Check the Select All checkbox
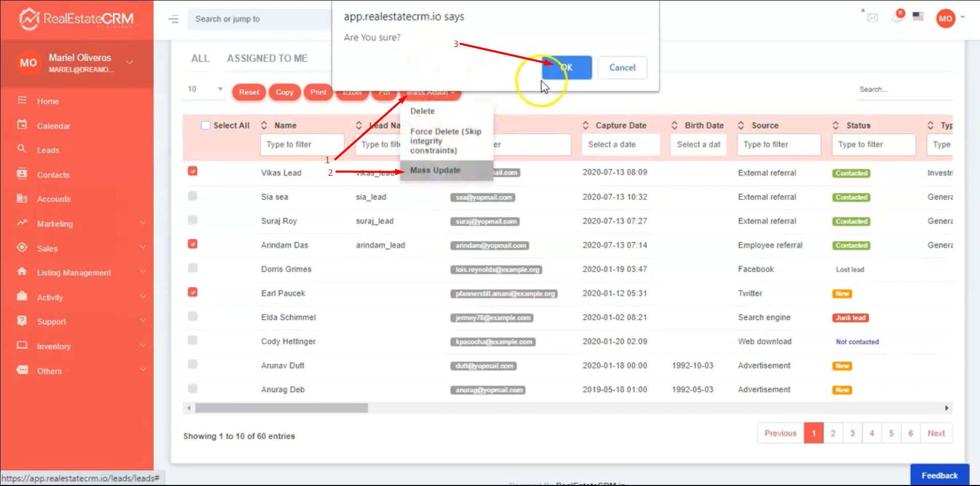Viewport: 980px width, 486px height. pyautogui.click(x=205, y=125)
